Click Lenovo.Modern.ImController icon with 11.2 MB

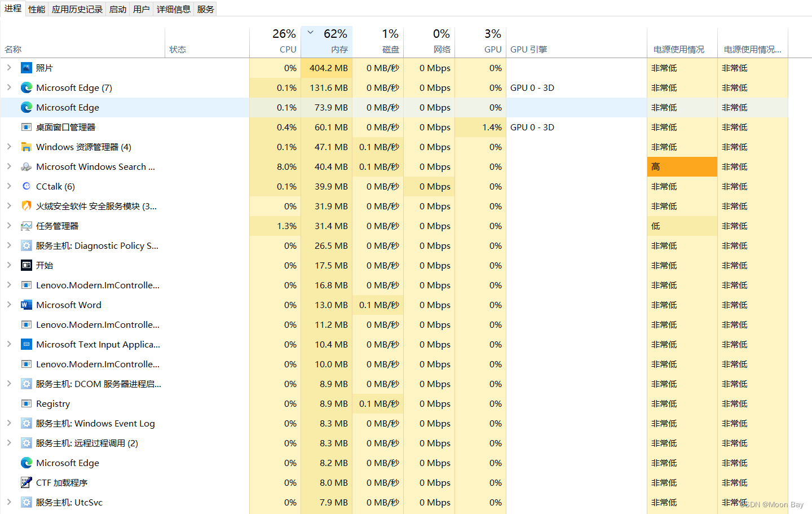(26, 324)
